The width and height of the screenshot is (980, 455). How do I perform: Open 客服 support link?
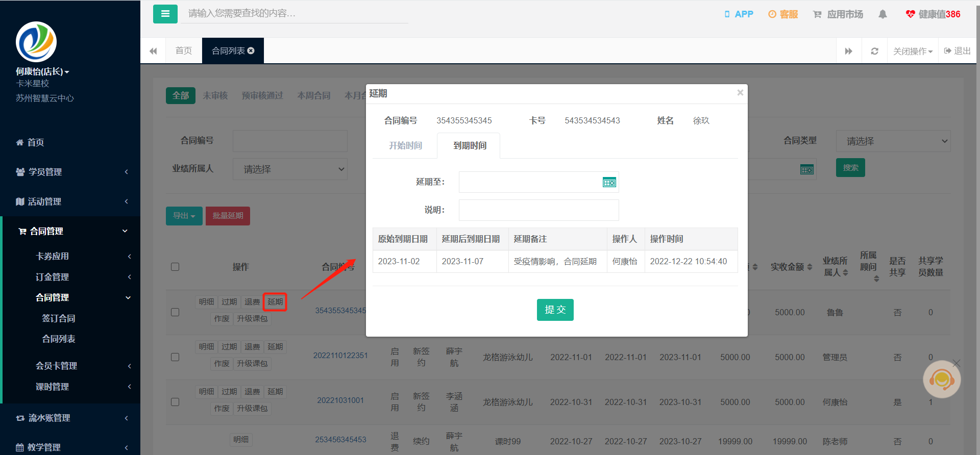coord(783,14)
